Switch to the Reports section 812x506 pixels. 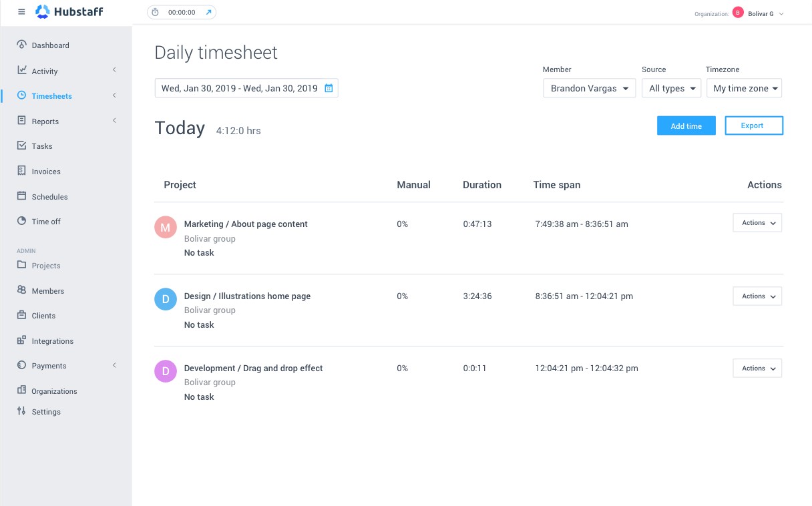(45, 121)
